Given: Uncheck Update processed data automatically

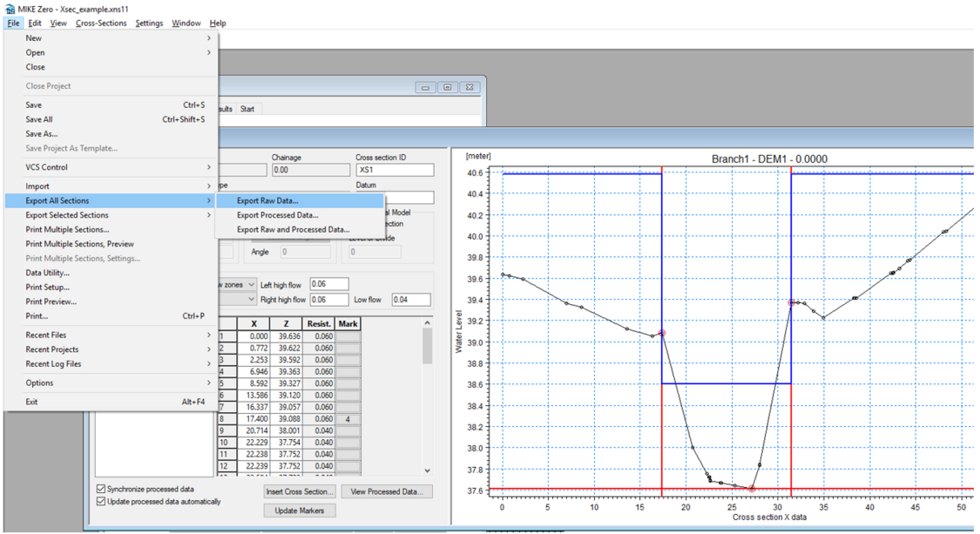Looking at the screenshot, I should 101,502.
